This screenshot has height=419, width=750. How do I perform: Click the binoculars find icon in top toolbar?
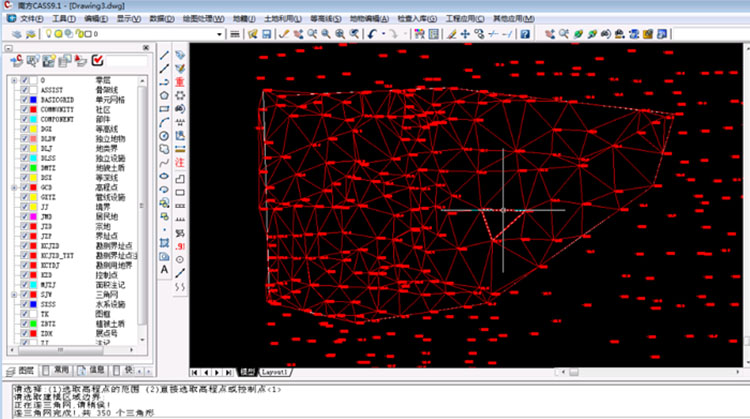coord(606,34)
